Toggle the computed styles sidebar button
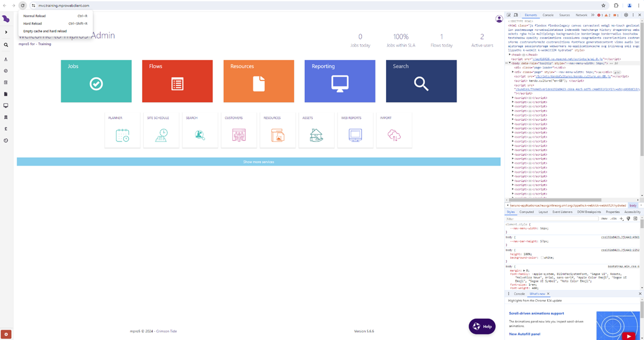Image resolution: width=644 pixels, height=340 pixels. (636, 219)
